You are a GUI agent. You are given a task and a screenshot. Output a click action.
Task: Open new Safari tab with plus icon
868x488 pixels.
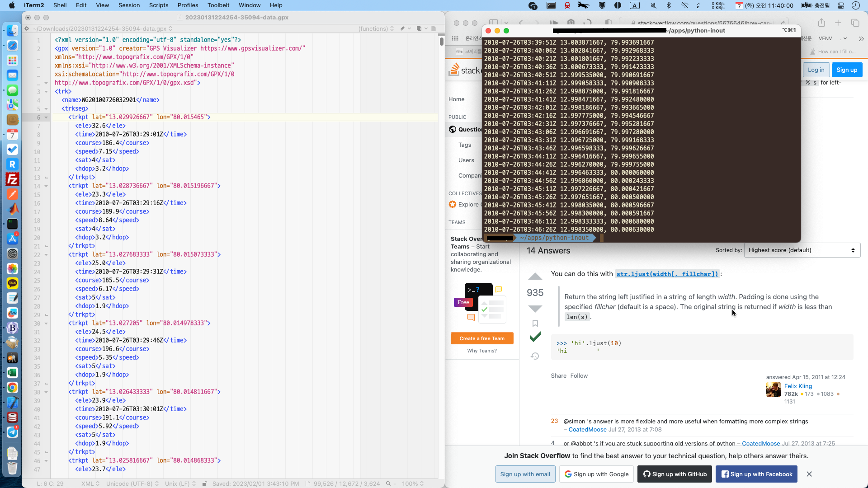click(x=838, y=23)
